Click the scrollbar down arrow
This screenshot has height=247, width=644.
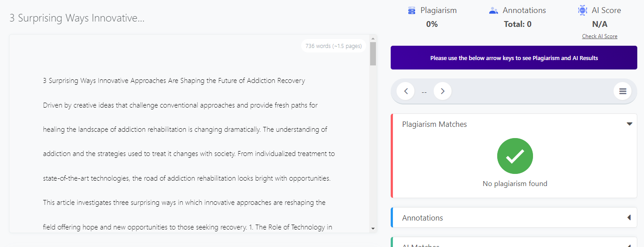(x=373, y=229)
